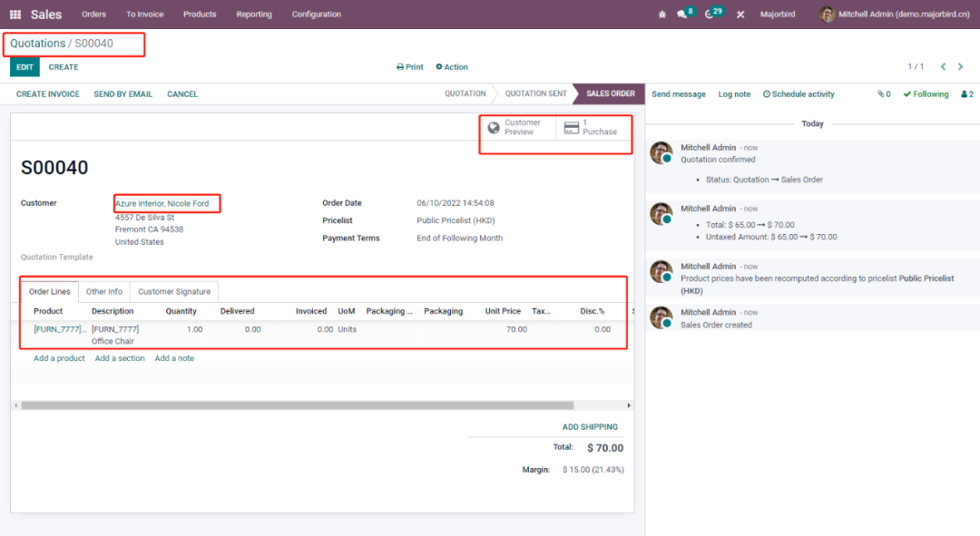Open Mitchell Admin user menu
Screen dimensions: 980x536
point(895,15)
